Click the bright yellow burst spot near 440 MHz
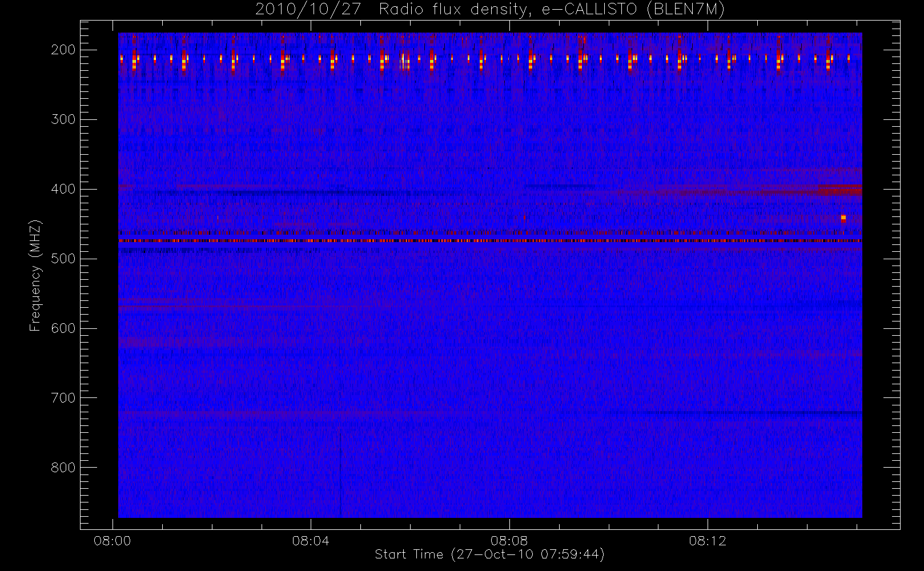Image resolution: width=924 pixels, height=571 pixels. [x=843, y=218]
